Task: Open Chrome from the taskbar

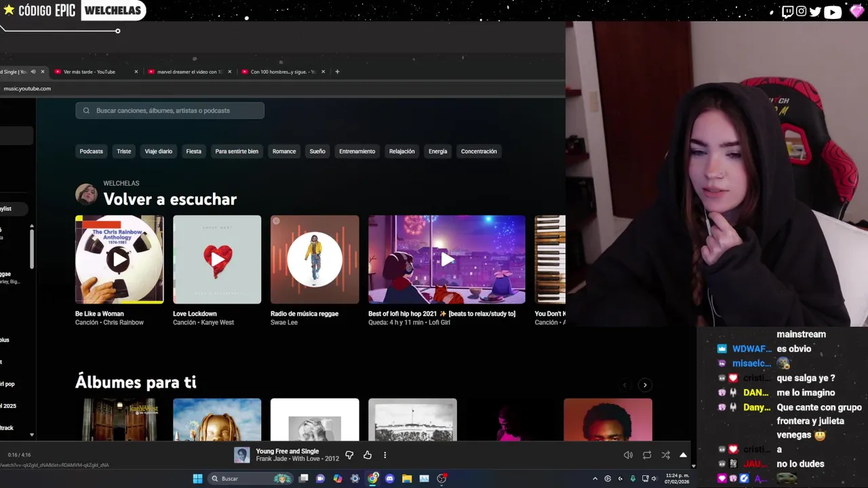Action: [x=372, y=479]
